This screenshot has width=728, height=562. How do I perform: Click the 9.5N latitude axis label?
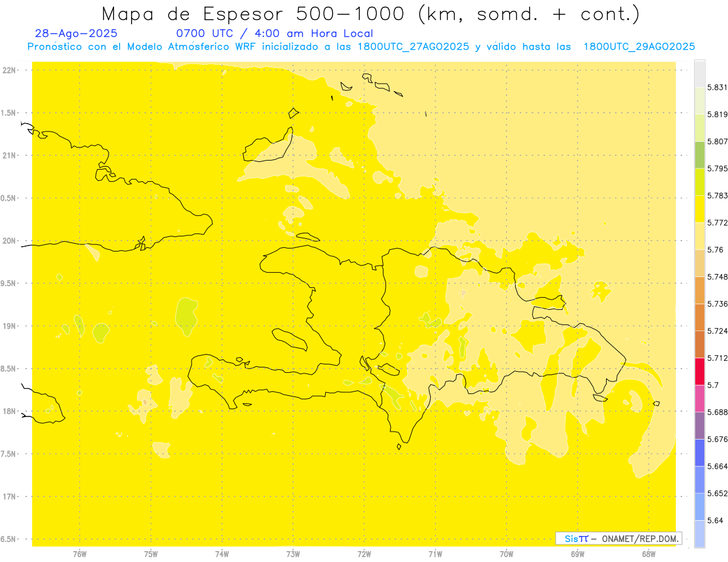[8, 284]
